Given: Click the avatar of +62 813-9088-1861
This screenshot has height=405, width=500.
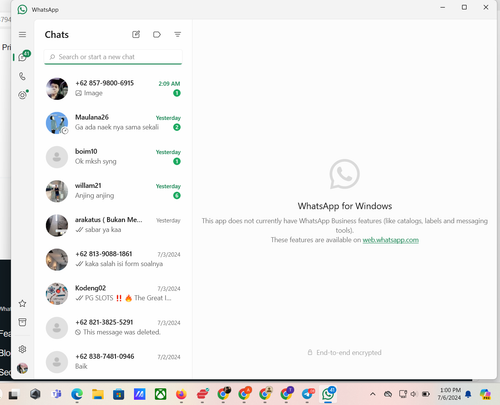Looking at the screenshot, I should (57, 260).
